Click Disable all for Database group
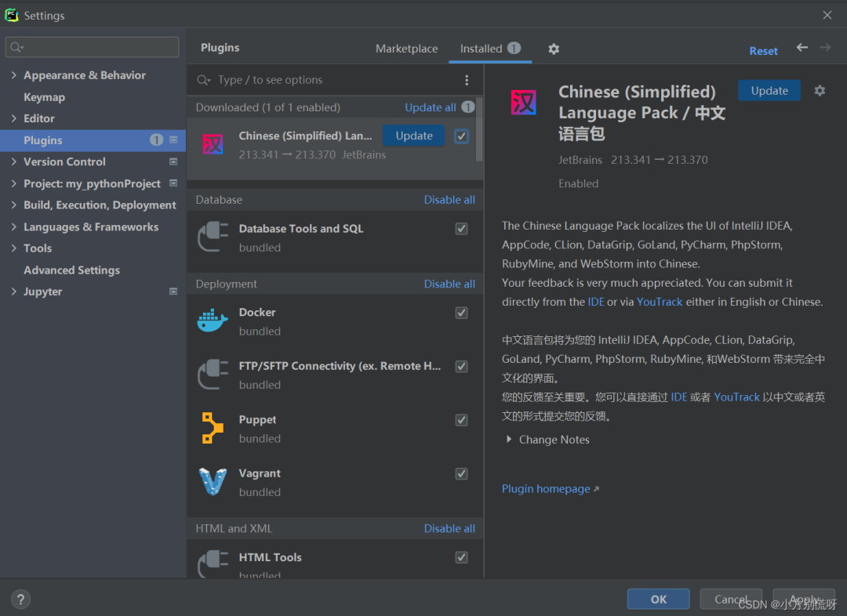This screenshot has height=616, width=847. (x=449, y=200)
